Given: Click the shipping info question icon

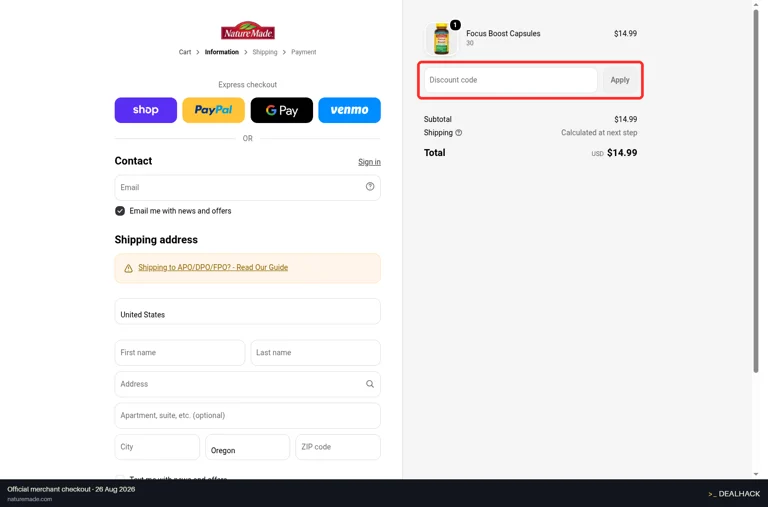Looking at the screenshot, I should point(458,133).
